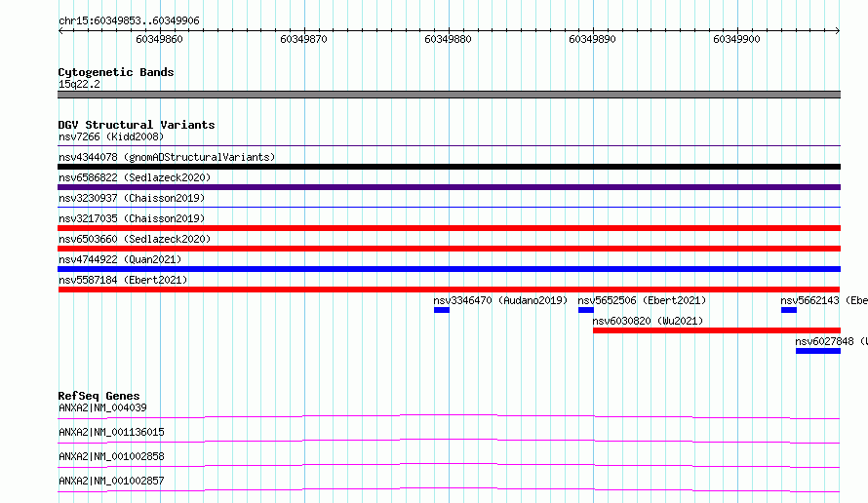Select the 15q22.2 band label
Viewport: 868px width, 503px height.
(79, 84)
